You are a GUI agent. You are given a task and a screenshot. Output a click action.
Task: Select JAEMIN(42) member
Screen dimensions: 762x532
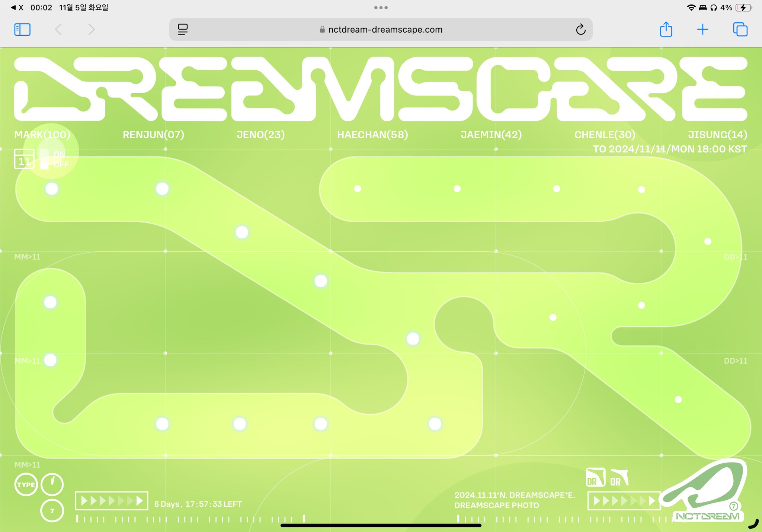click(x=491, y=135)
